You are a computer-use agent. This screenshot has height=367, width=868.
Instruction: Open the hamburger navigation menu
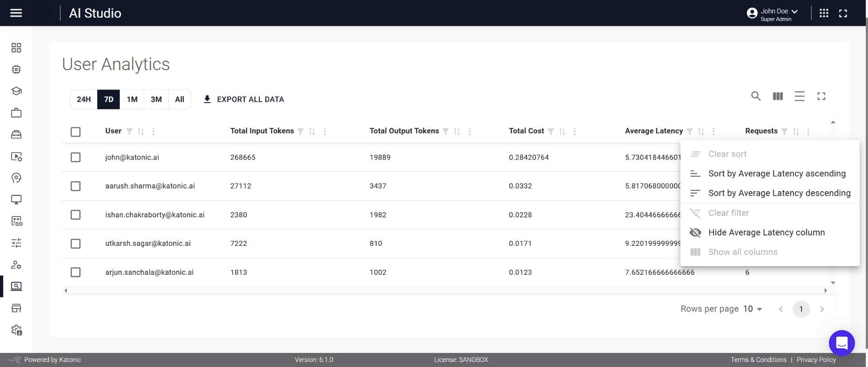tap(16, 13)
